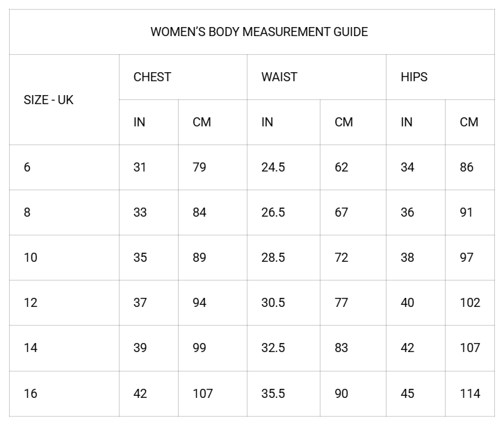Click the HIPS column header
Viewport: 504px width, 425px height.
414,77
